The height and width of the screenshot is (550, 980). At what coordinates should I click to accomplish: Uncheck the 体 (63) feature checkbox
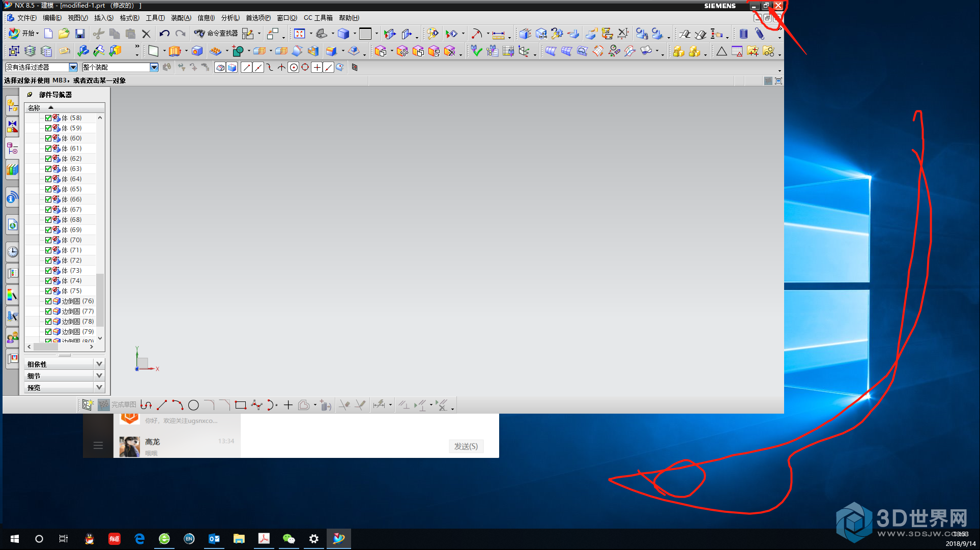(x=48, y=169)
